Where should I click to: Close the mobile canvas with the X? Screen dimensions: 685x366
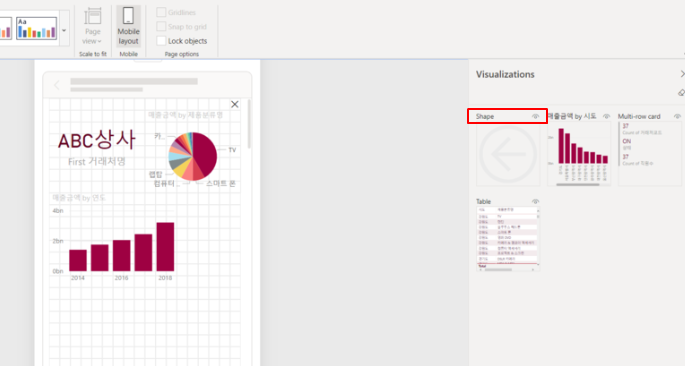(x=235, y=104)
